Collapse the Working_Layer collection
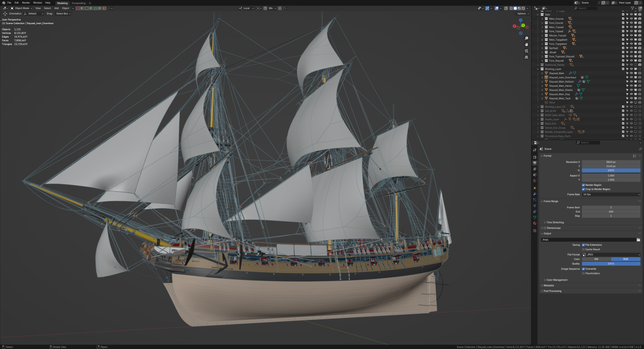 [x=538, y=69]
